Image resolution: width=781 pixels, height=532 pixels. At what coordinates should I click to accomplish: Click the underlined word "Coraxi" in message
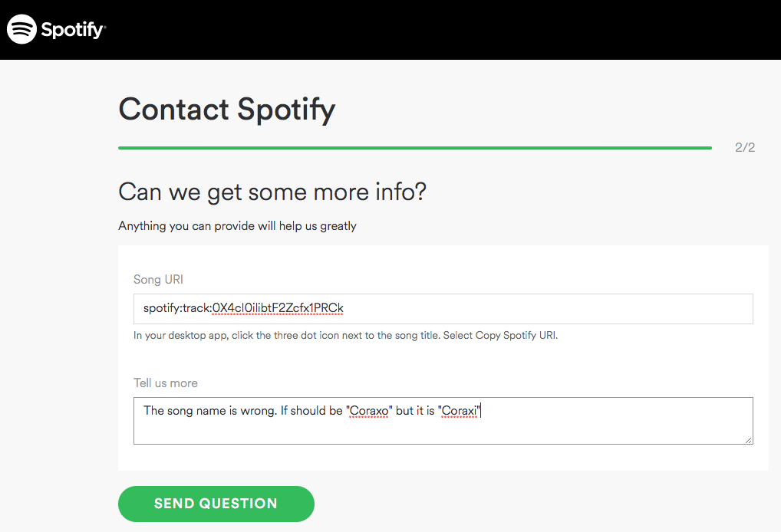coord(460,411)
